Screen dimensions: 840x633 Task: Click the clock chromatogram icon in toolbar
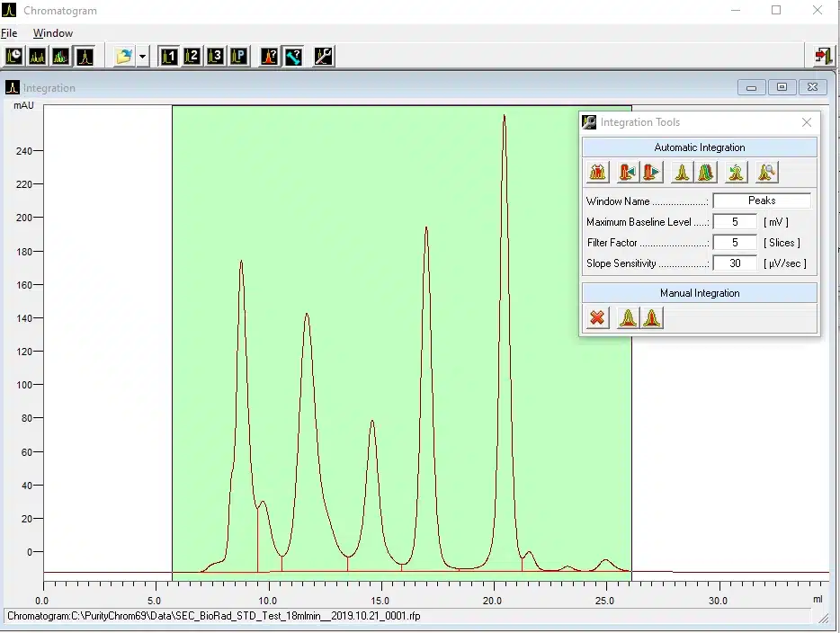[x=14, y=56]
